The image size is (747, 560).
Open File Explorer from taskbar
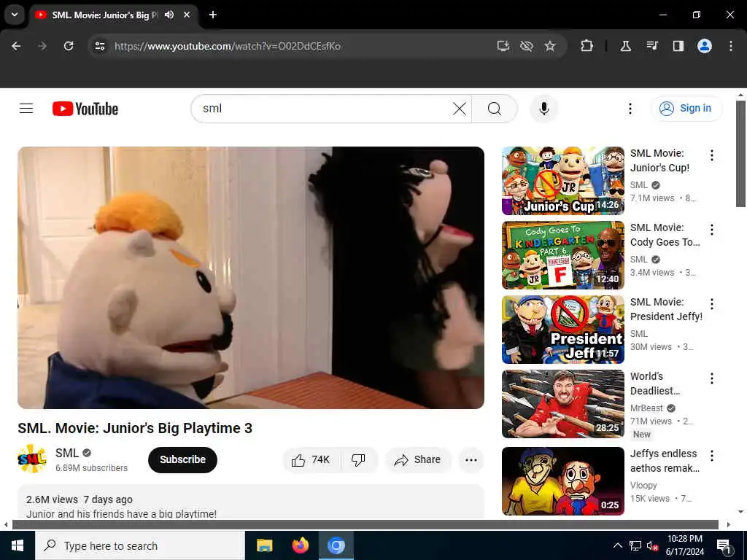(x=264, y=545)
